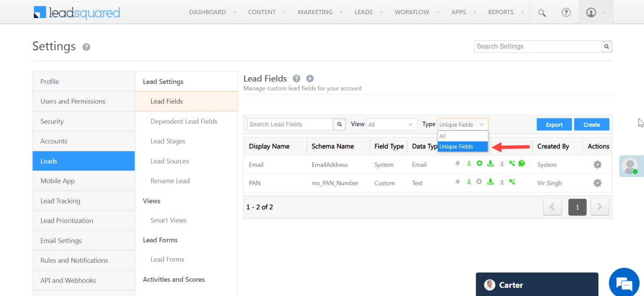The width and height of the screenshot is (644, 296).
Task: Click the key icon on the Email row
Action: tap(512, 163)
